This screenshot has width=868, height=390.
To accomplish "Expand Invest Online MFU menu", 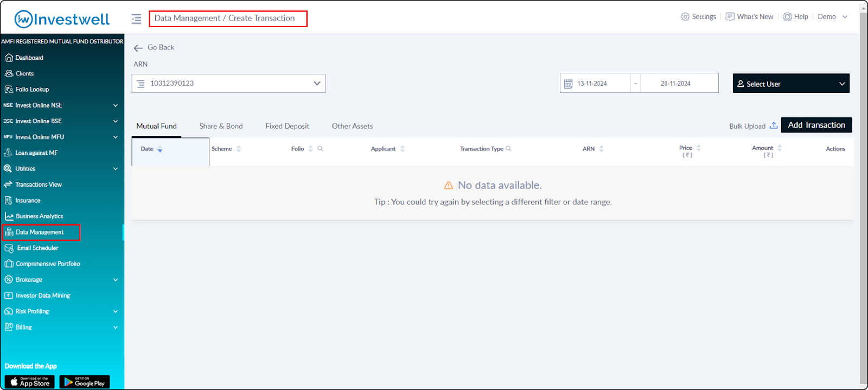I will [x=116, y=137].
